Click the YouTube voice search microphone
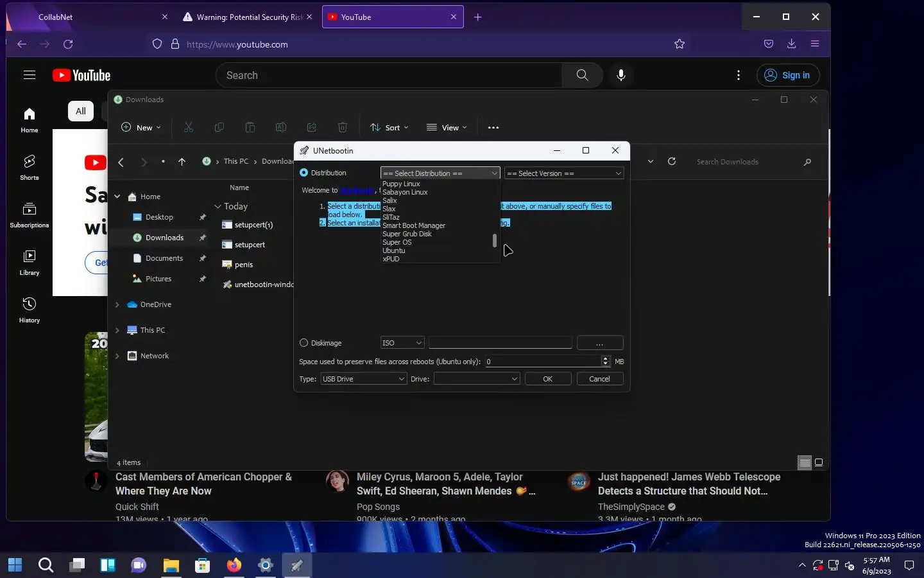The height and width of the screenshot is (578, 924). 621,75
